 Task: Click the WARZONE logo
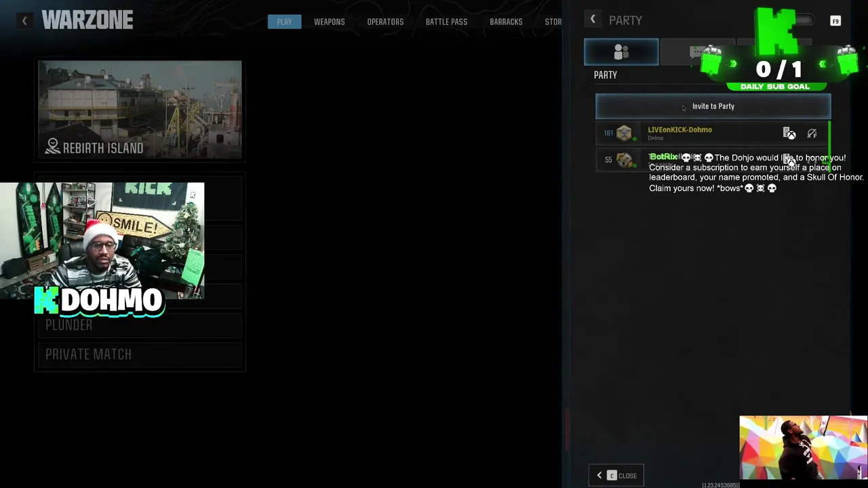(x=87, y=20)
